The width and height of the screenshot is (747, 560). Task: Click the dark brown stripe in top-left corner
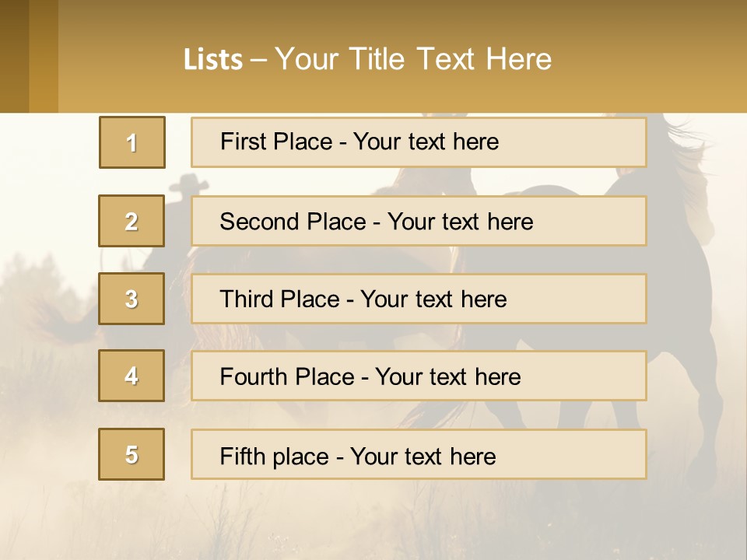pos(14,56)
